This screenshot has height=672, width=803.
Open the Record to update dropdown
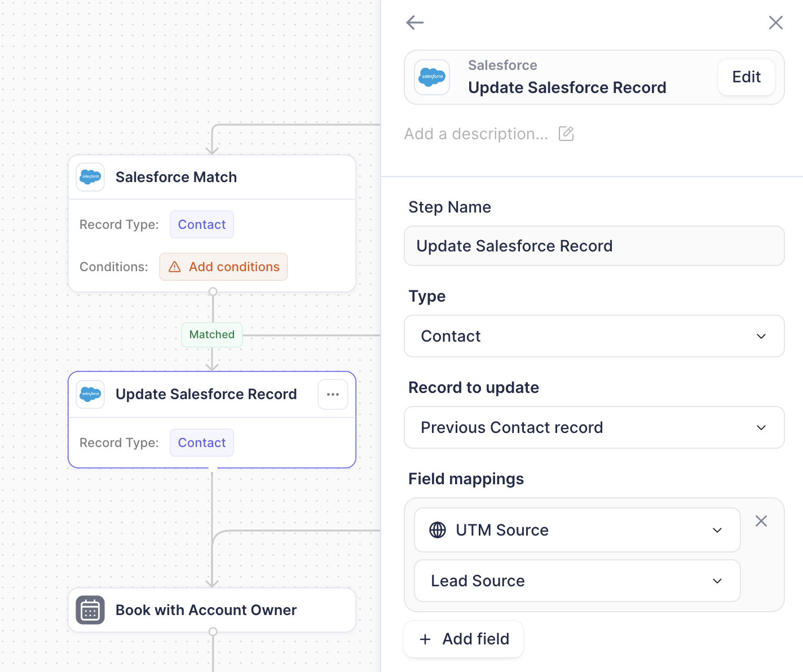tap(594, 427)
